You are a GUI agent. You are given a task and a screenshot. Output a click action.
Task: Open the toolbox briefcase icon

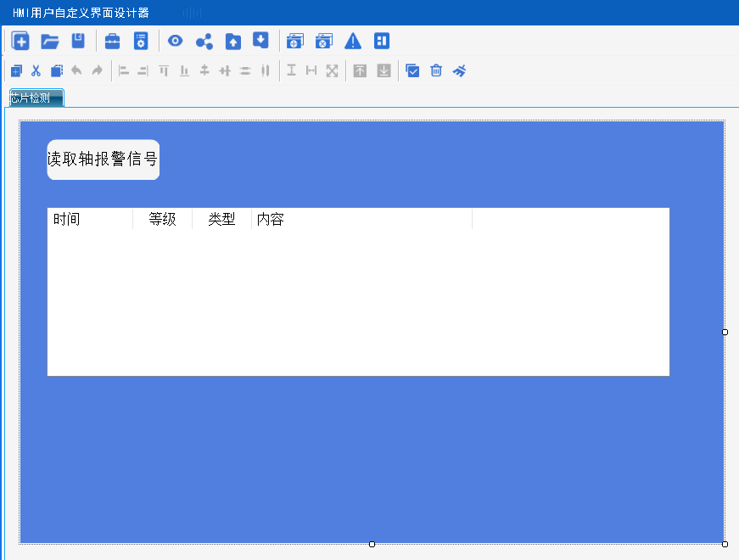click(112, 41)
